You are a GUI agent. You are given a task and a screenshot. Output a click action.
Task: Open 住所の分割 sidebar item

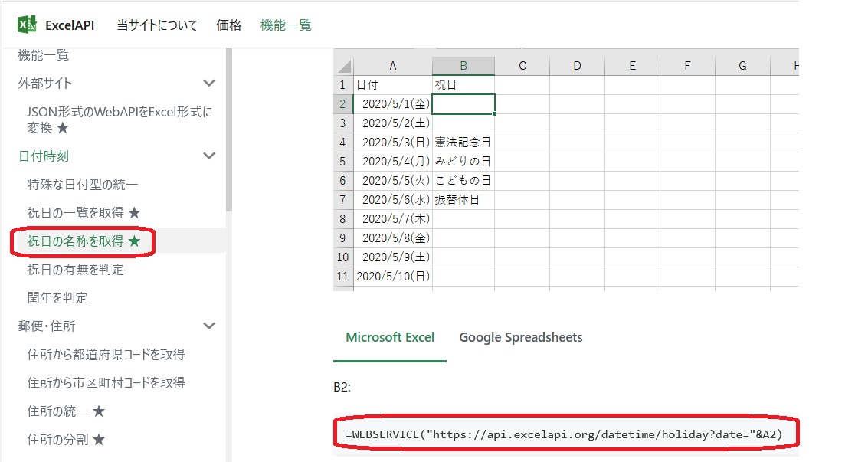click(66, 440)
